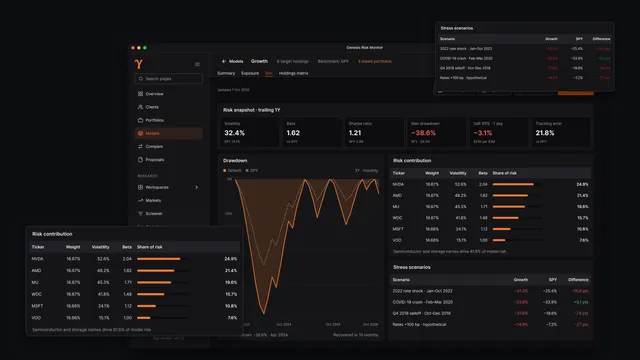Click WDC risk bar in floating card
The image size is (640, 360).
pos(151,294)
